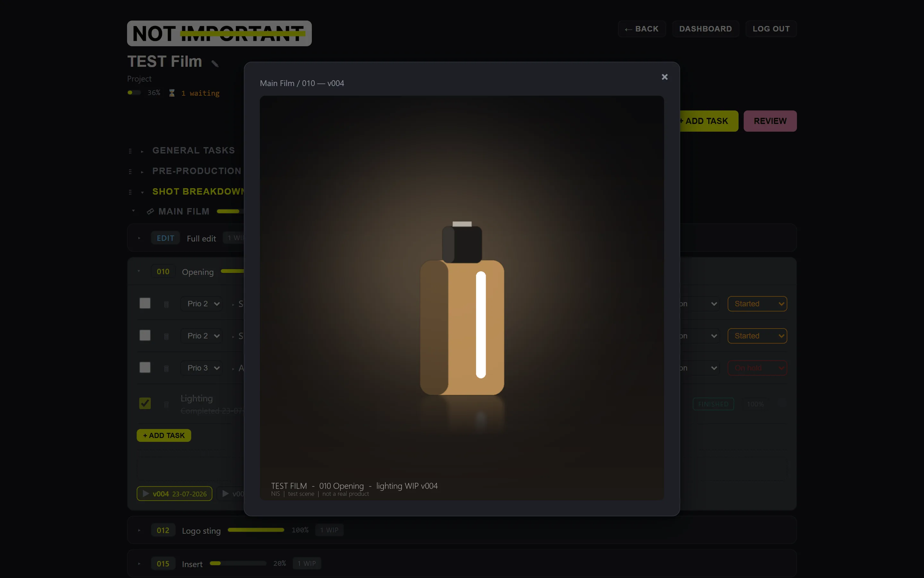Viewport: 924px width, 578px height.
Task: Click the 012 shot number tag
Action: pos(163,530)
